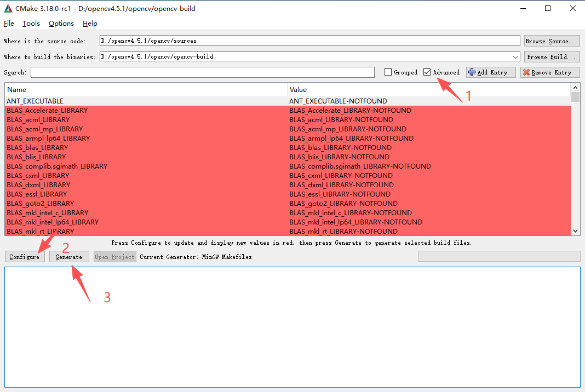Edit the BLAS_dxml_LIBRARY-NOTFOUND value
585x392 pixels.
pyautogui.click(x=341, y=185)
